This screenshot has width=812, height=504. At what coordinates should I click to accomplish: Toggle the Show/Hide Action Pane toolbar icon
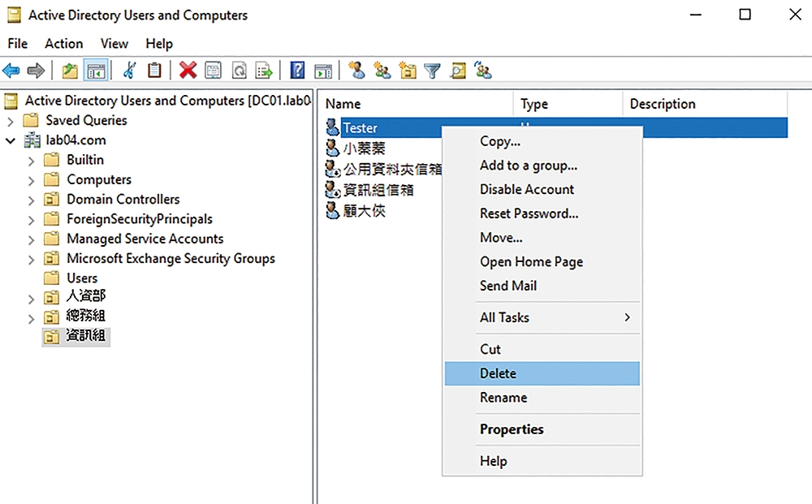pyautogui.click(x=323, y=71)
